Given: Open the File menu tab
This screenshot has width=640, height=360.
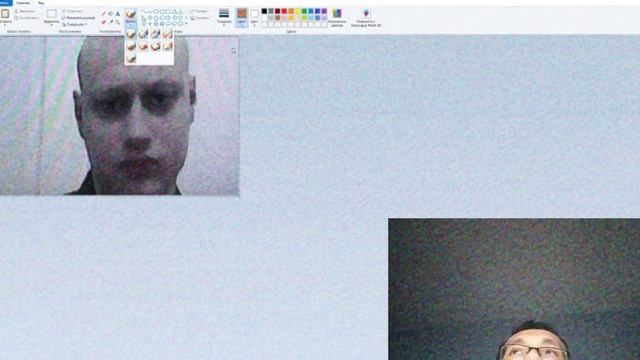Looking at the screenshot, I should coord(6,2).
